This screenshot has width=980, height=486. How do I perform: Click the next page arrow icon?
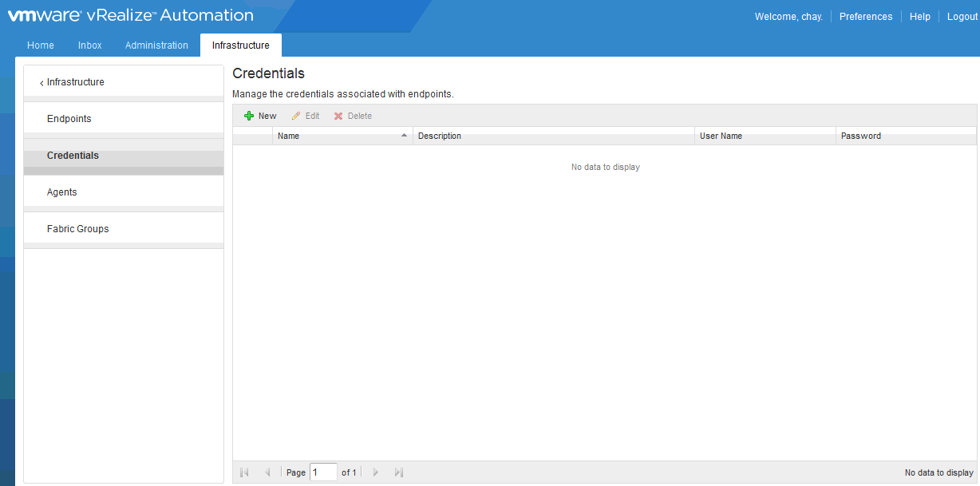click(376, 472)
